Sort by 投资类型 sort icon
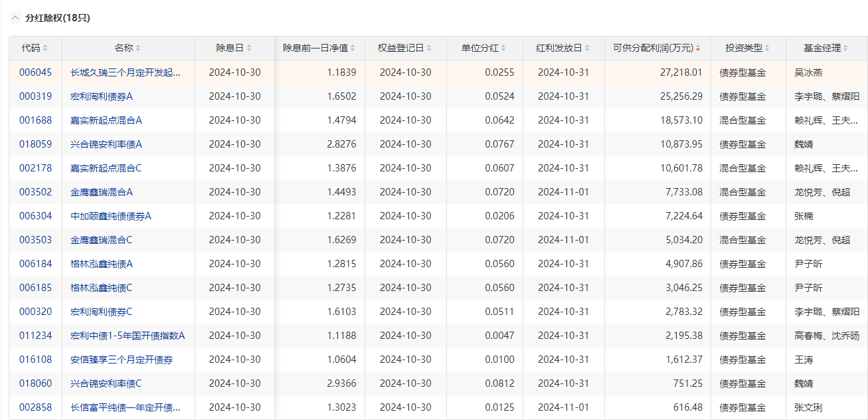The width and height of the screenshot is (868, 420). coord(767,49)
